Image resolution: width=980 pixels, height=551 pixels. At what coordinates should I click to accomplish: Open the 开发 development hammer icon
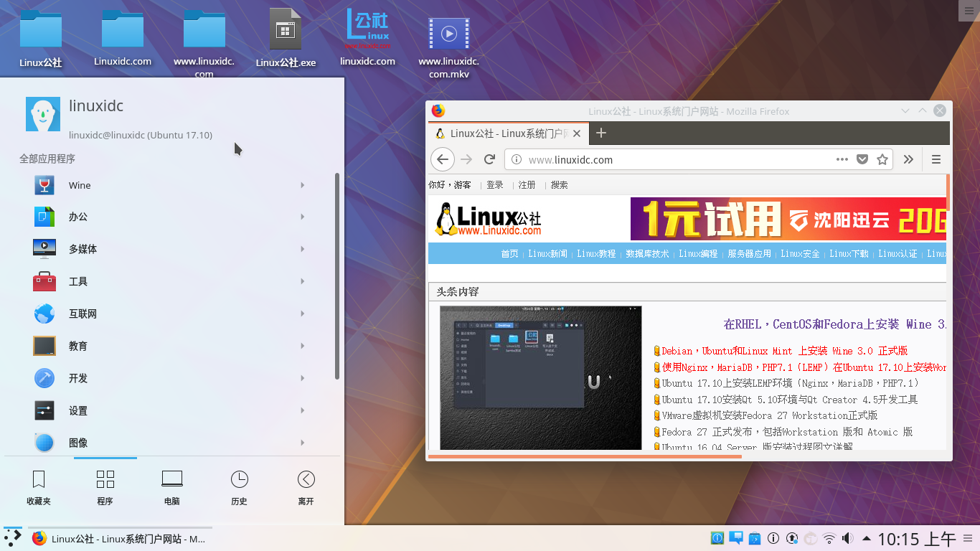click(44, 378)
